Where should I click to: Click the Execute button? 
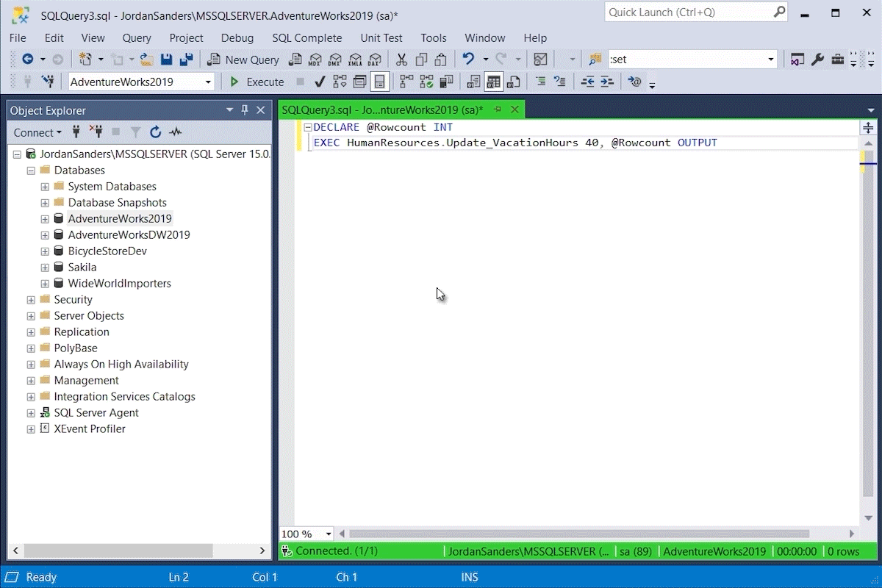coord(257,82)
